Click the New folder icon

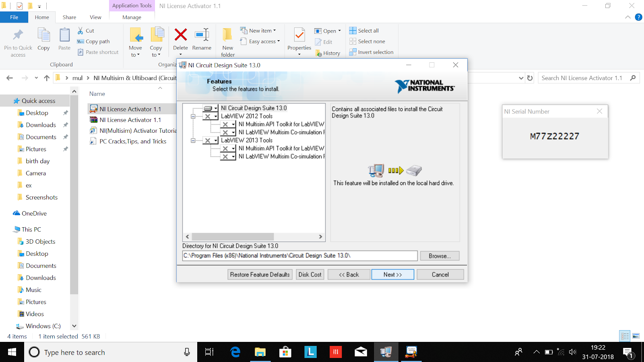pos(227,35)
